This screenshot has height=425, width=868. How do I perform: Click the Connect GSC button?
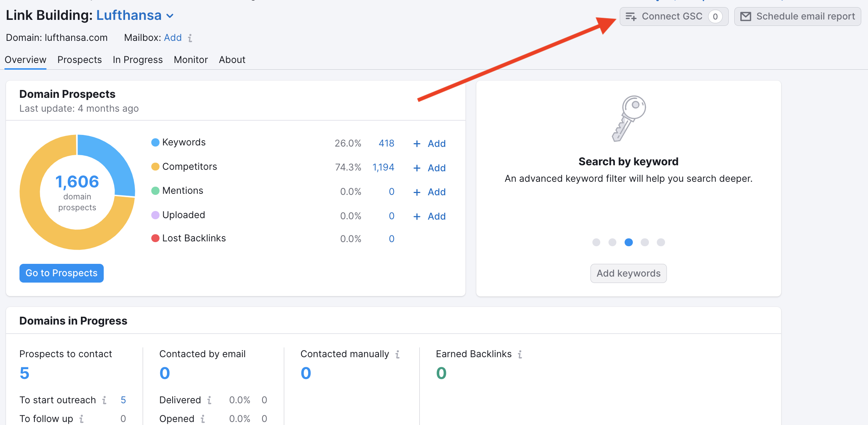[673, 16]
